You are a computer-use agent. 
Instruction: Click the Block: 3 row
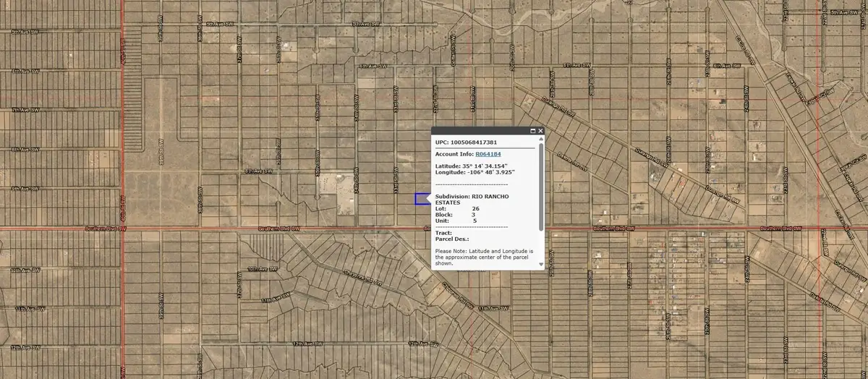(455, 215)
